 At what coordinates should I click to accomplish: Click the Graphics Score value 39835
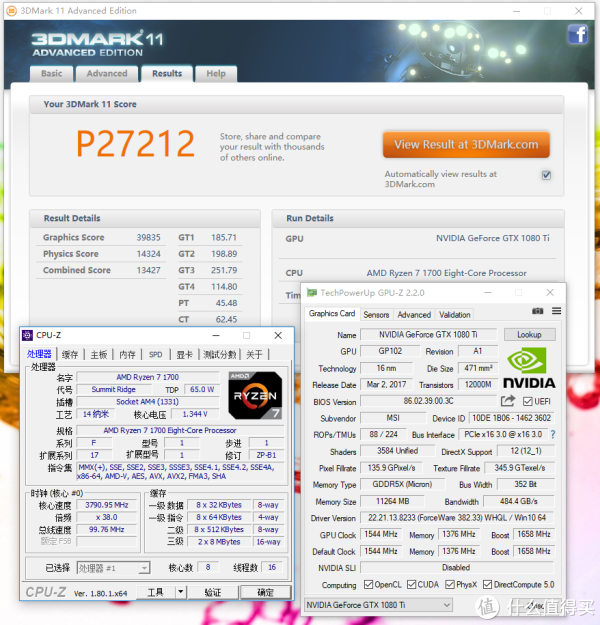148,238
